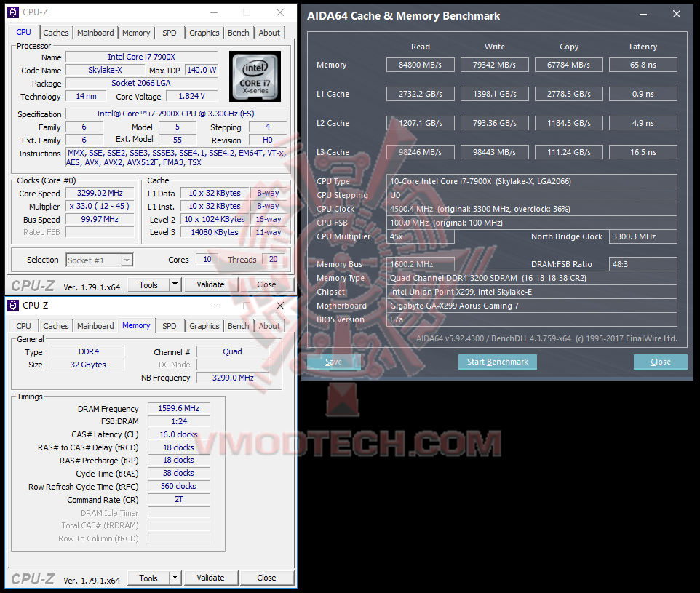Switch to Memory tab in top CPU-Z window
Image resolution: width=700 pixels, height=593 pixels.
136,33
